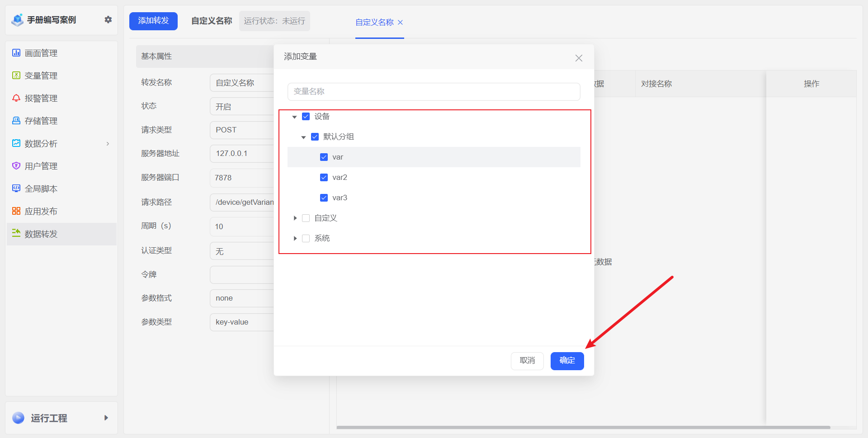Viewport: 868px width, 438px height.
Task: Click the 用户管理 shield icon
Action: click(16, 166)
